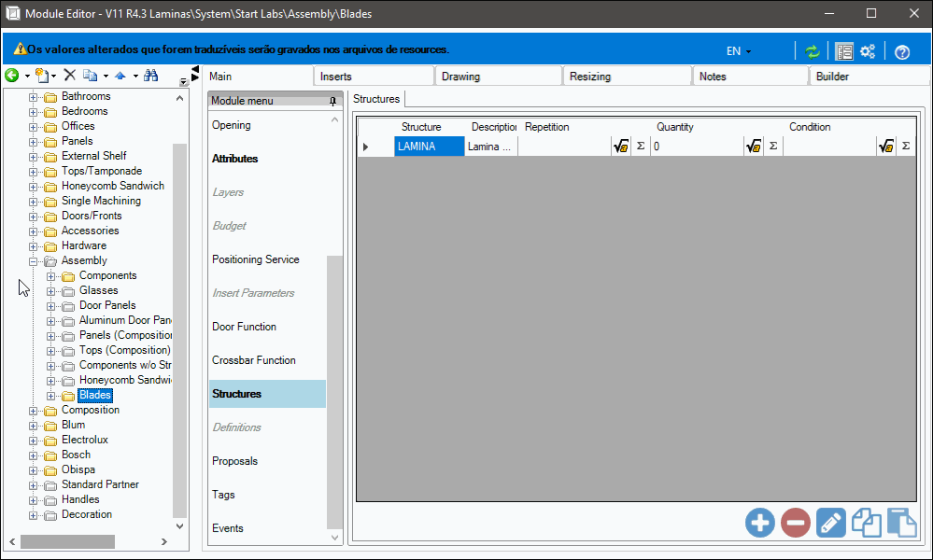Select the Door Panels tree item
The width and height of the screenshot is (933, 560).
107,305
